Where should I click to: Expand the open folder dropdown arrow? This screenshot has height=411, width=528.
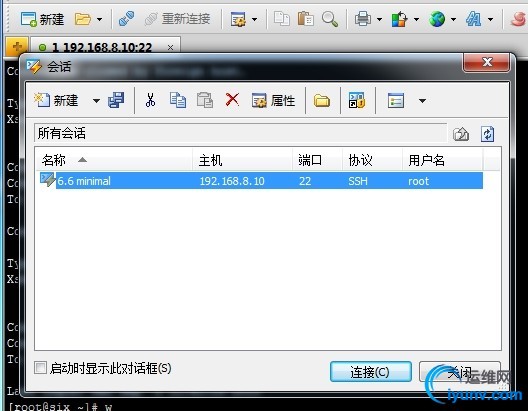tap(100, 20)
